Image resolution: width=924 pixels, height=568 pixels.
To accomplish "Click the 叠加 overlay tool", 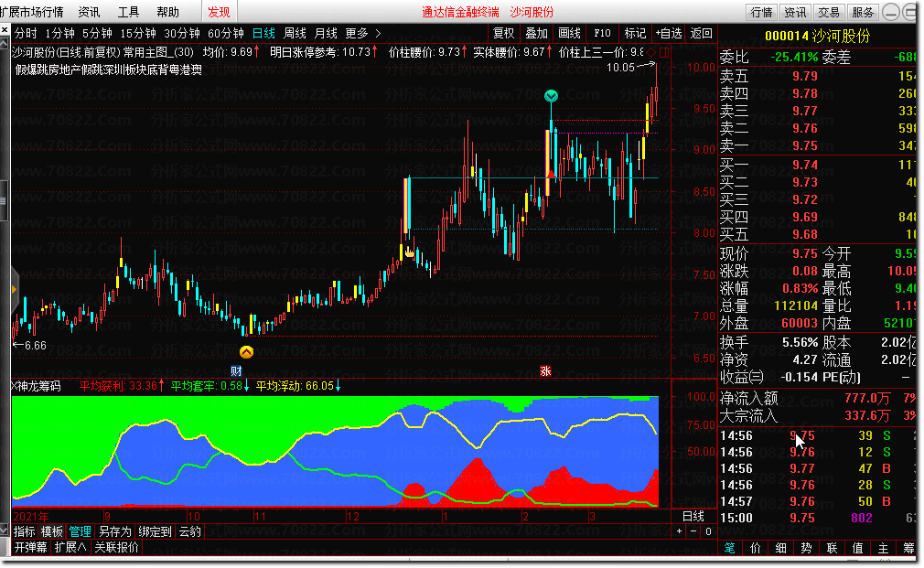I will [537, 34].
